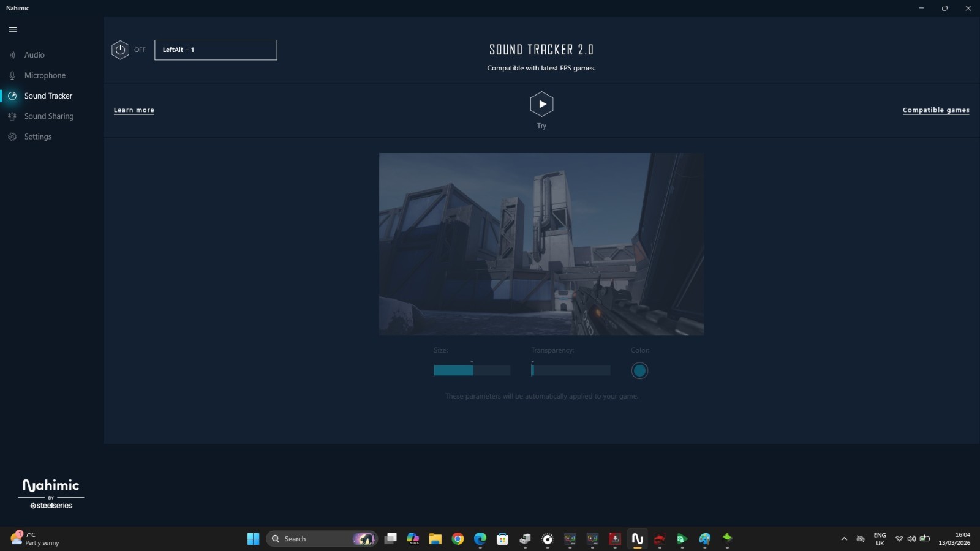Viewport: 980px width, 551px height.
Task: Open the red dragon app in taskbar
Action: click(660, 539)
